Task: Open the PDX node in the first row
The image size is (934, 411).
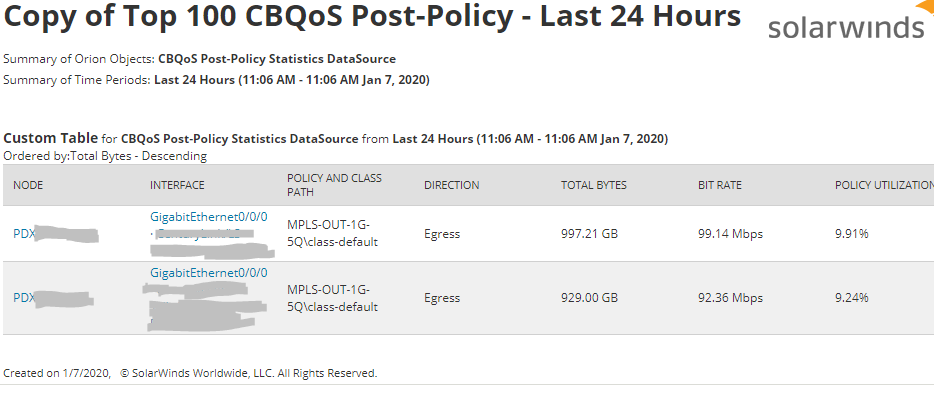Action: (x=24, y=234)
